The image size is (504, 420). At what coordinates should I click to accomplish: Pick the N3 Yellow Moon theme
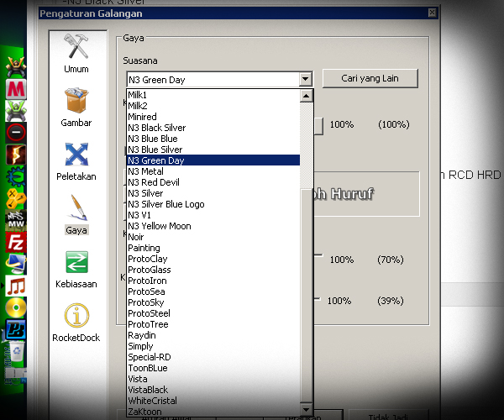[x=213, y=226]
